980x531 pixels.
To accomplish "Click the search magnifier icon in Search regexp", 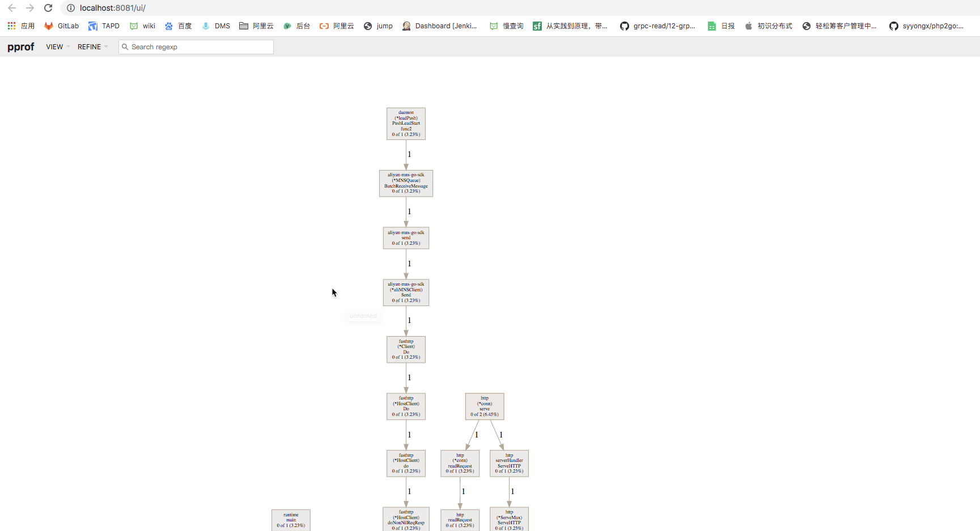I will pos(125,46).
